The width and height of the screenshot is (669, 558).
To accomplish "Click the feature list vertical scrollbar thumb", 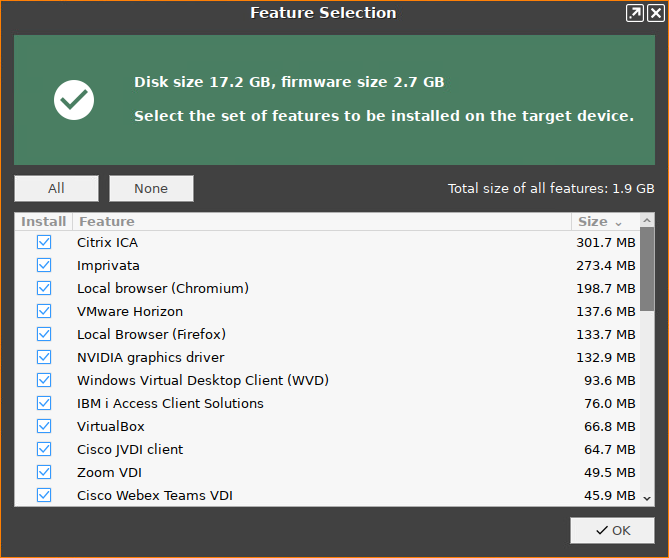I will (647, 270).
